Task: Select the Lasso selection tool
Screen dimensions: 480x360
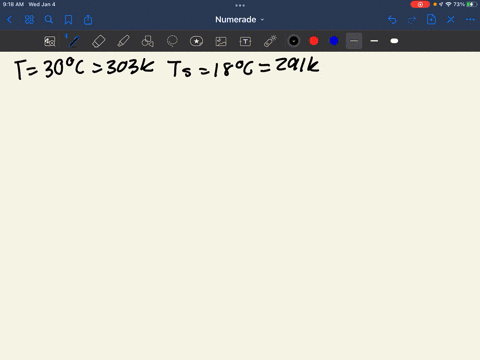Action: 172,41
